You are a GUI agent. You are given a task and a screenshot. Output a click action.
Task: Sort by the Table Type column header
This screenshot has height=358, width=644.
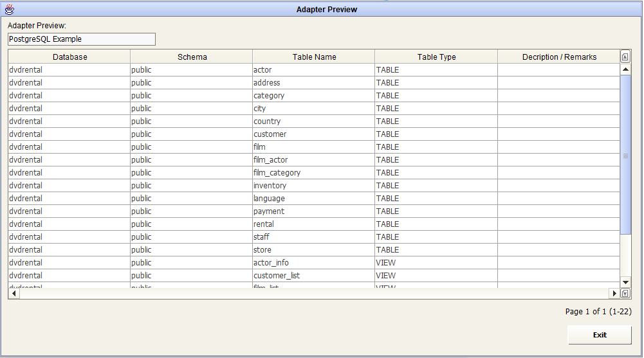pyautogui.click(x=436, y=57)
